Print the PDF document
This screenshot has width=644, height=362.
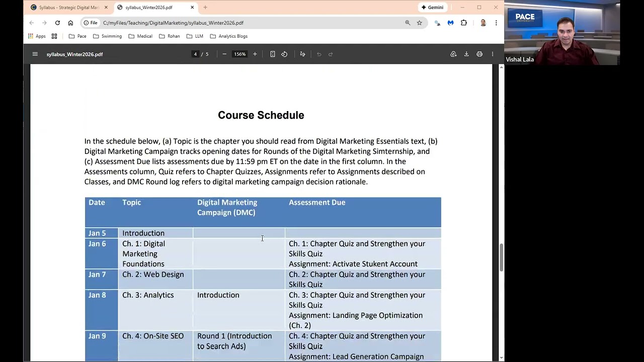479,54
